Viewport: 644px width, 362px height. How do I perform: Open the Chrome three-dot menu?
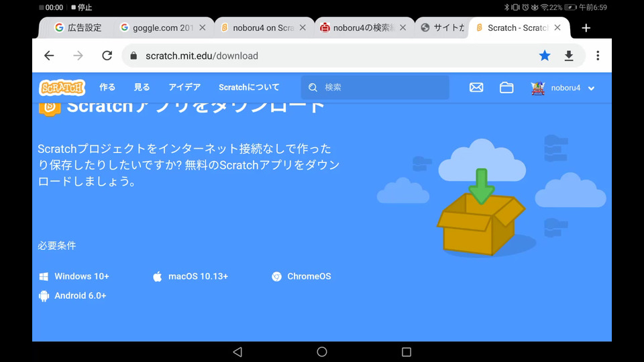coord(598,56)
